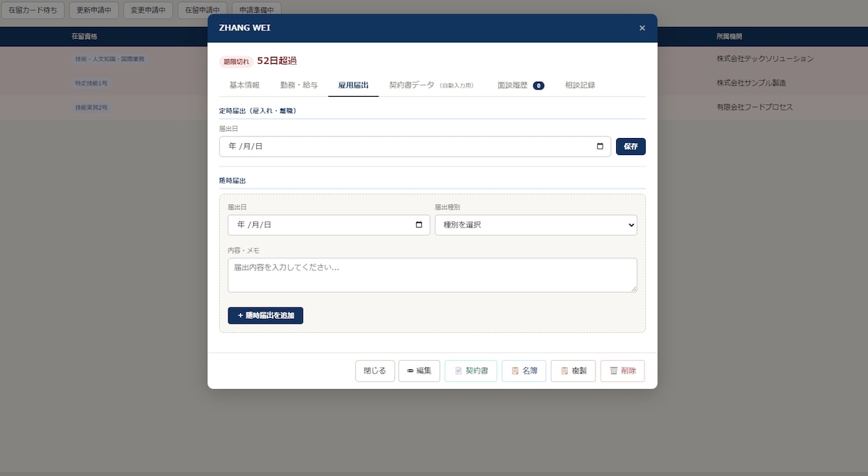Click 在留申請中 filter button in background
868x476 pixels.
pyautogui.click(x=202, y=11)
